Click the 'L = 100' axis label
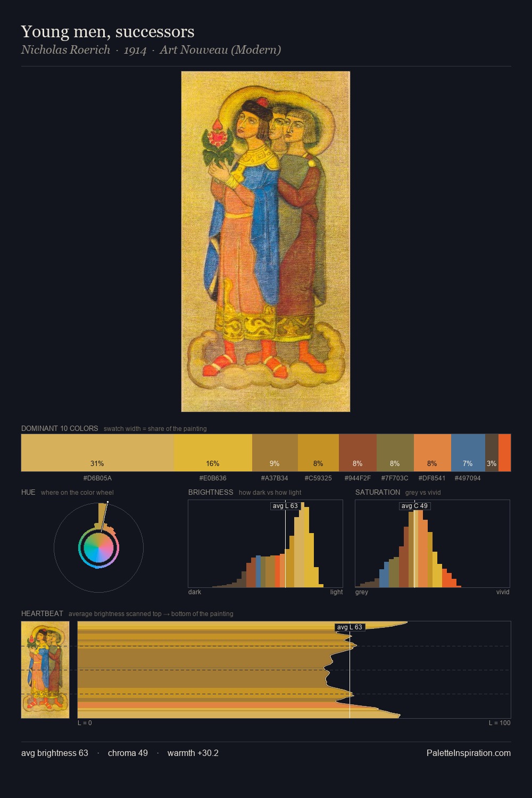This screenshot has width=532, height=798. click(500, 723)
